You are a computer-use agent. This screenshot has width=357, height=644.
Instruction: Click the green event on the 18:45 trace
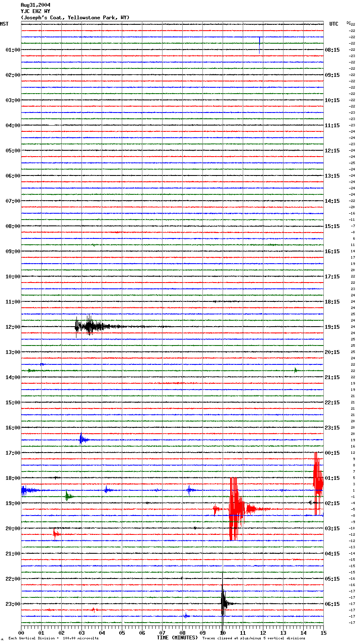coord(68,496)
